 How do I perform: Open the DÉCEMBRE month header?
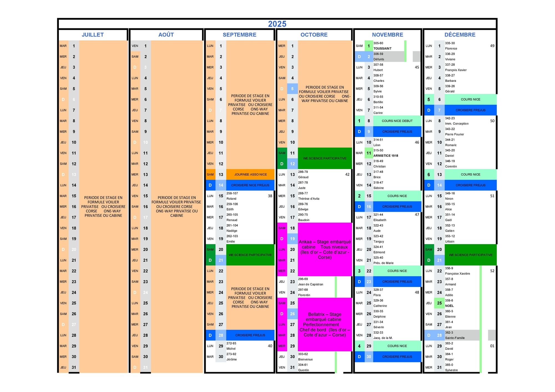(x=460, y=35)
